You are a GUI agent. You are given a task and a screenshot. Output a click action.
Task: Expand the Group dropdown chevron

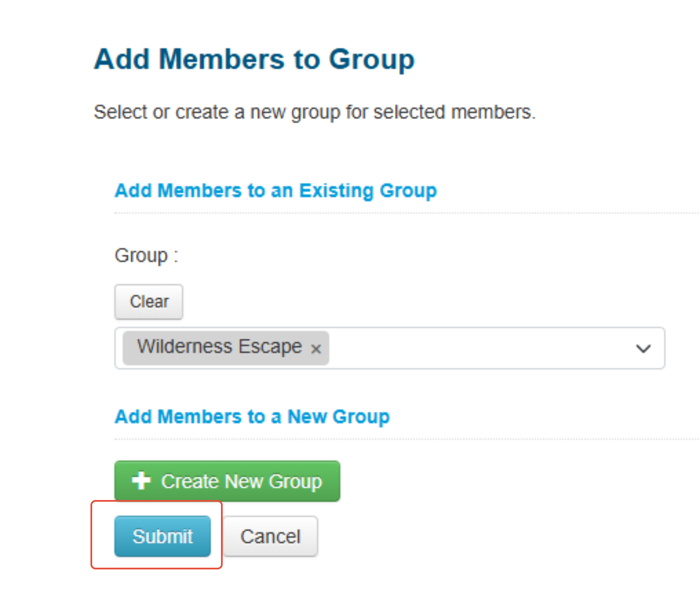pyautogui.click(x=643, y=348)
